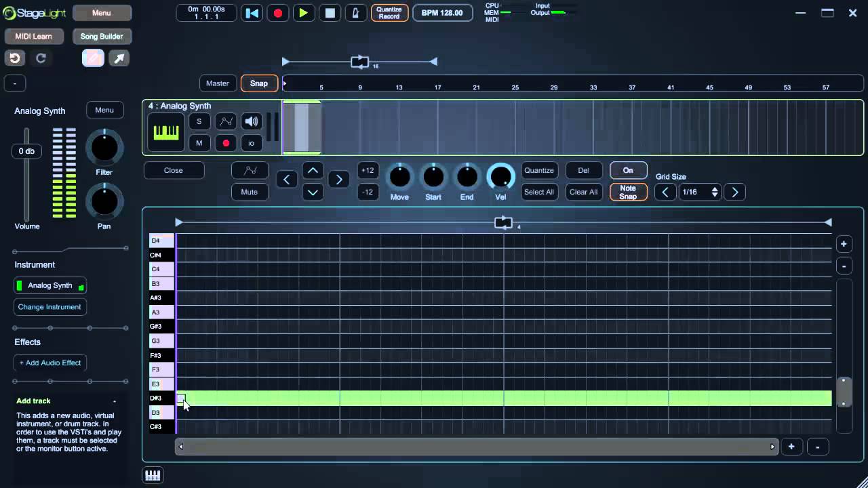Click the green play button
This screenshot has height=488, width=868.
303,13
